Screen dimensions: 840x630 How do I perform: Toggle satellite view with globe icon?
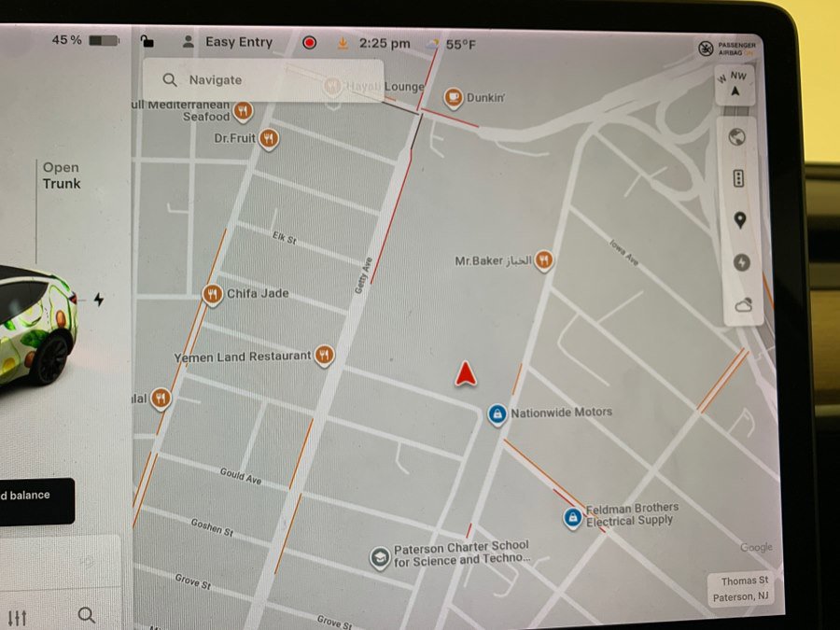point(738,137)
